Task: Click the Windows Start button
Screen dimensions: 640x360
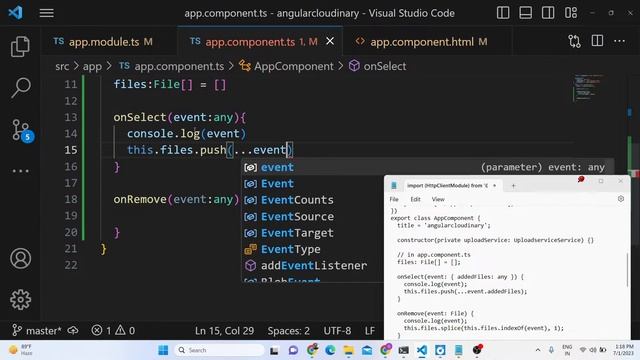Action: coord(163,350)
